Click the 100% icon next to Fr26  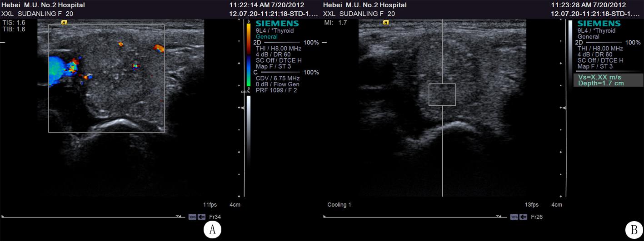click(514, 217)
